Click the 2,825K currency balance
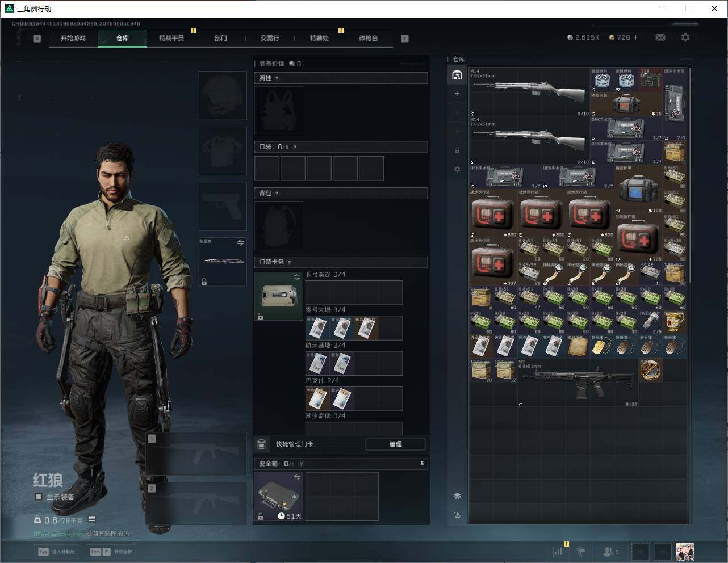This screenshot has height=563, width=728. point(583,37)
